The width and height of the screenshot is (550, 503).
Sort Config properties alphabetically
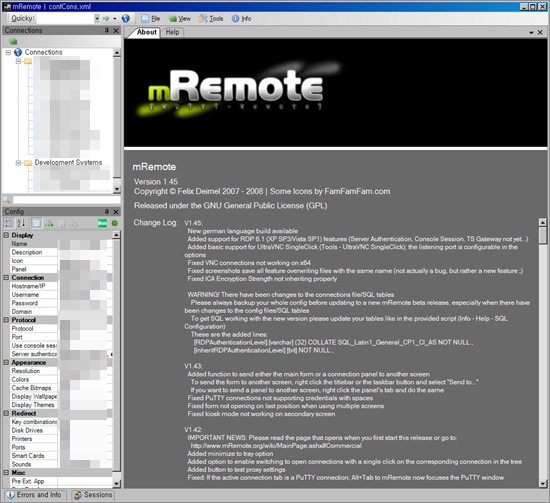[x=21, y=223]
